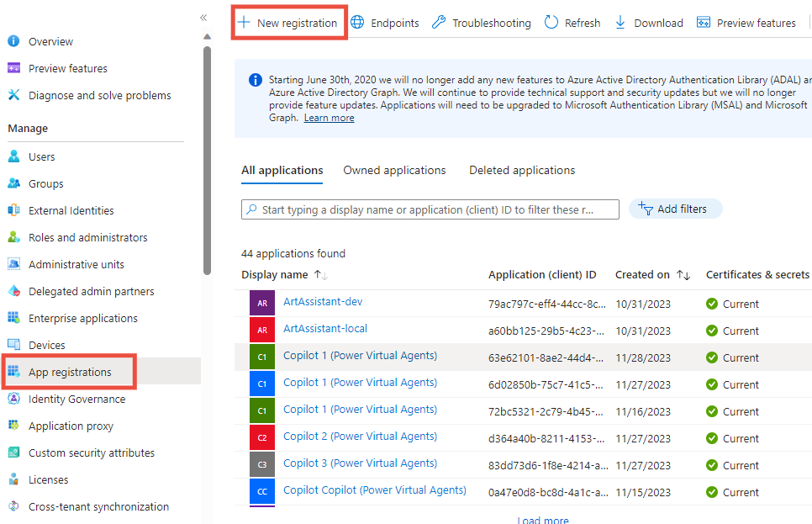Click the ArtAssistant-dev purple AR badge

(x=262, y=303)
